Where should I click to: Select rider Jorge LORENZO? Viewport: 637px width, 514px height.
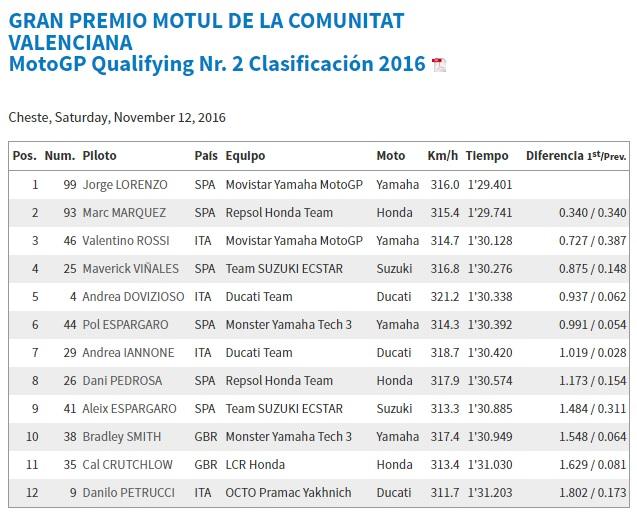pos(125,185)
